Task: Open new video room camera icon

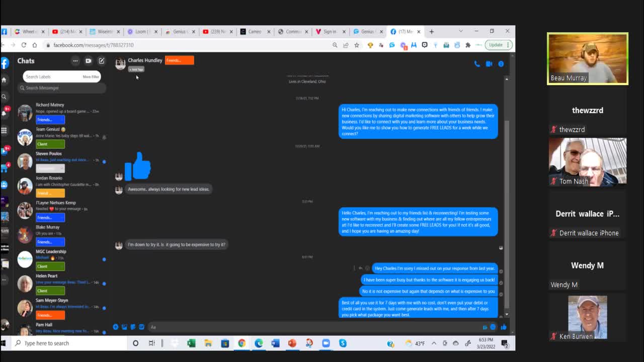Action: coord(89,61)
